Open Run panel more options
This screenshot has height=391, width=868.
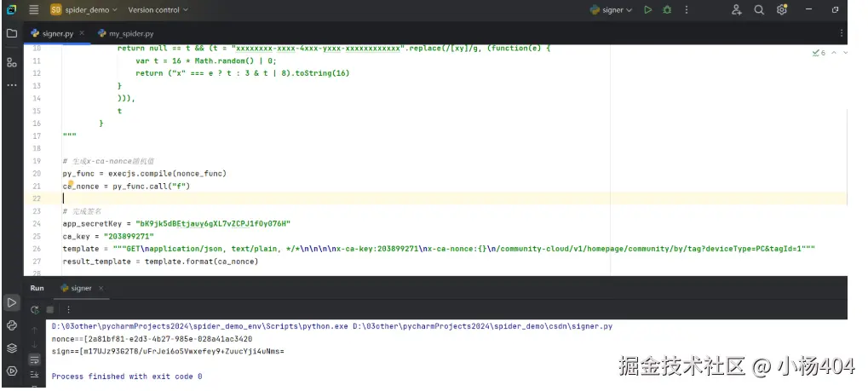pyautogui.click(x=68, y=309)
